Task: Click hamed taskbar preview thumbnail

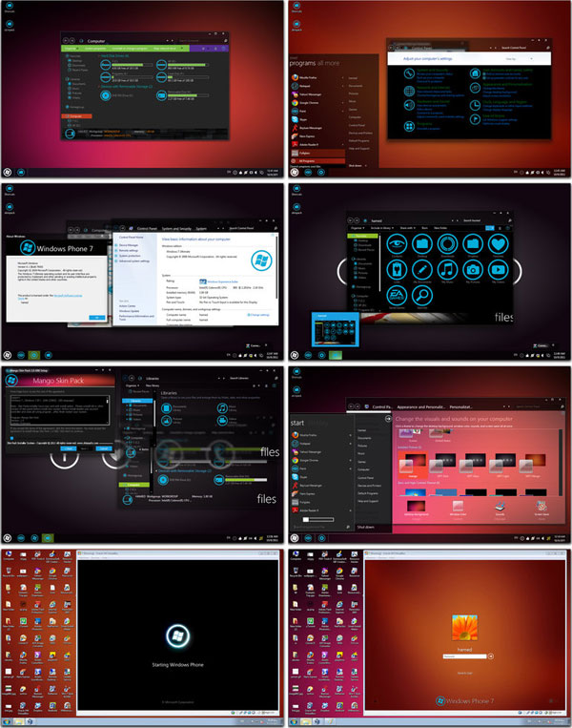Action: point(335,329)
